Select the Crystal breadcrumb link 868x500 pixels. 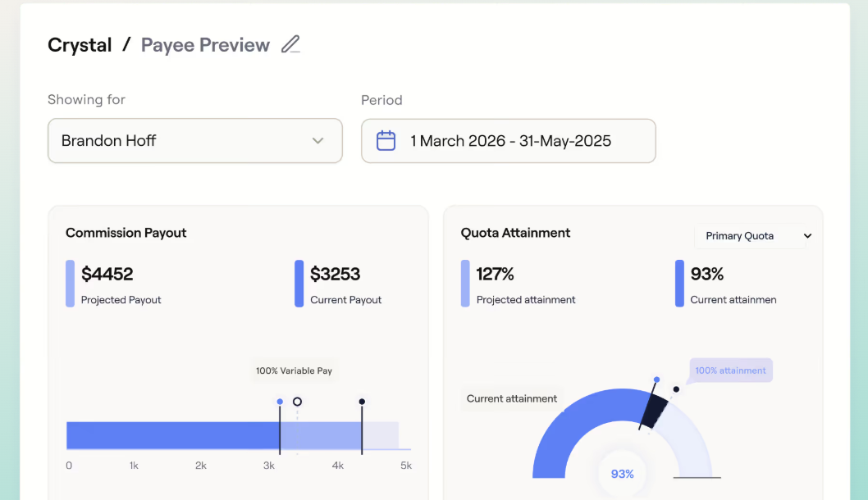pos(80,45)
